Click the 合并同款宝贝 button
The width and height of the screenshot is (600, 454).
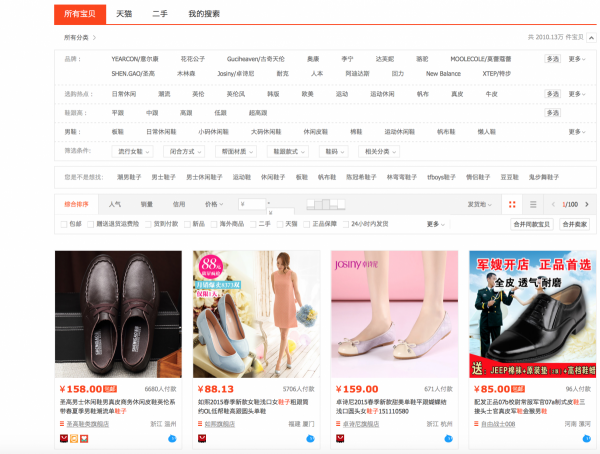tap(532, 224)
